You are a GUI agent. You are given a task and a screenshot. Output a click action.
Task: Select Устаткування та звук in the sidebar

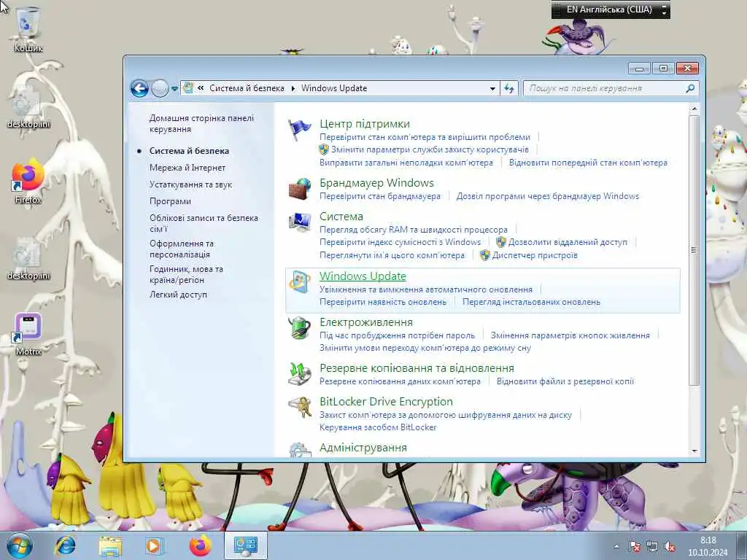coord(190,184)
